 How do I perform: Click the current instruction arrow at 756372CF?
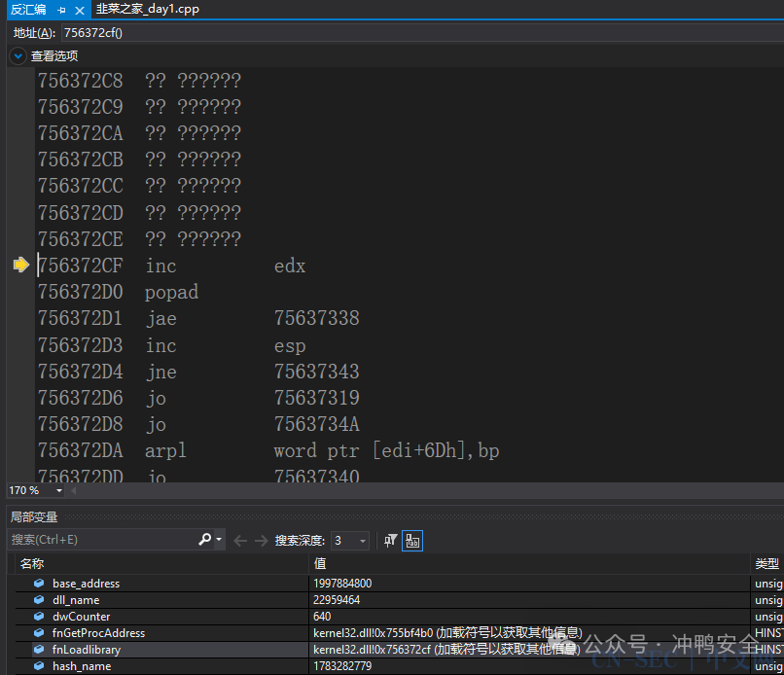click(x=21, y=265)
